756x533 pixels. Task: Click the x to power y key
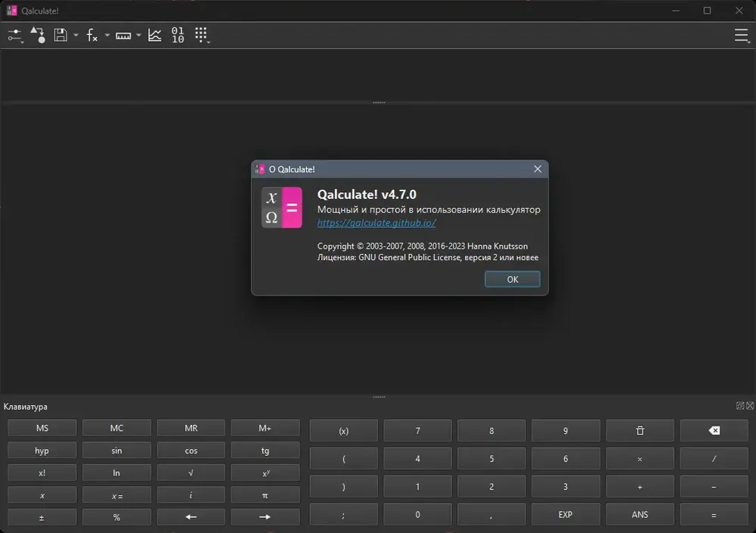click(265, 473)
